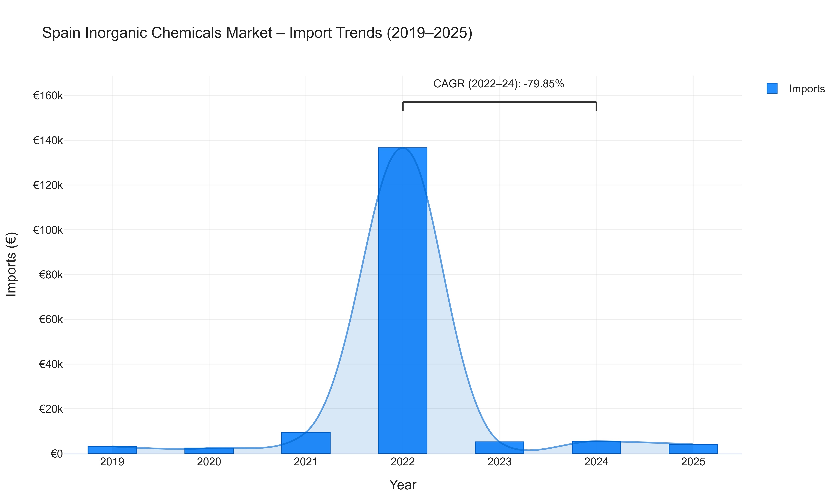This screenshot has width=840, height=504.
Task: Click the 2021 x-axis label
Action: pos(306,462)
